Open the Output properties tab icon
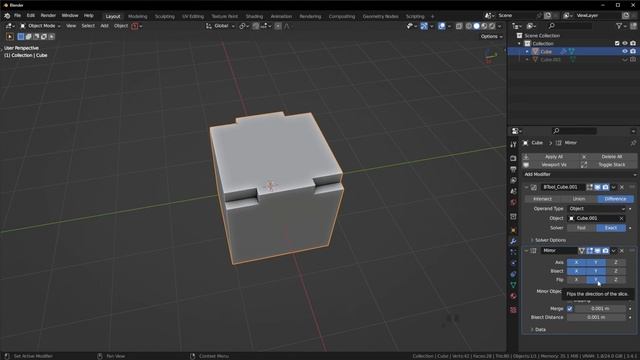This screenshot has height=360, width=640. (x=513, y=169)
